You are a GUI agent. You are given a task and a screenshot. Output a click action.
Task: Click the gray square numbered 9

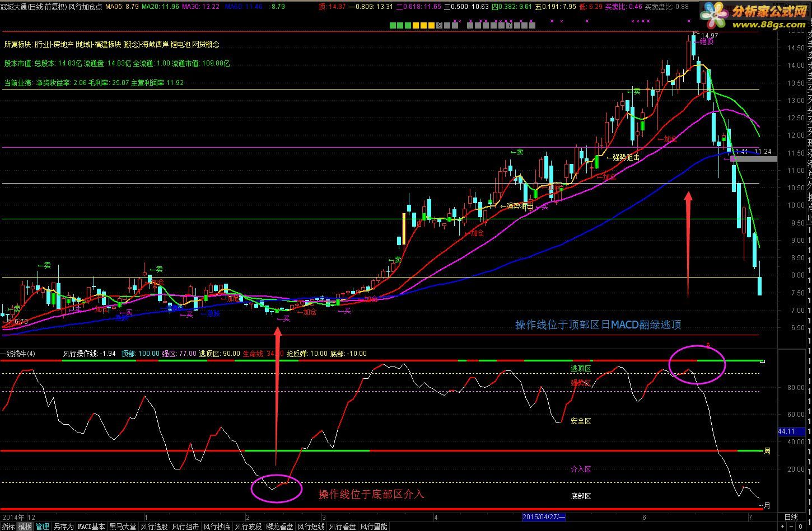440,25
